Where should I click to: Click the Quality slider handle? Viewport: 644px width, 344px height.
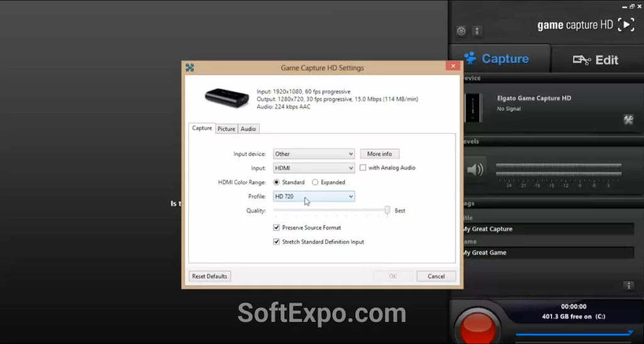[387, 210]
